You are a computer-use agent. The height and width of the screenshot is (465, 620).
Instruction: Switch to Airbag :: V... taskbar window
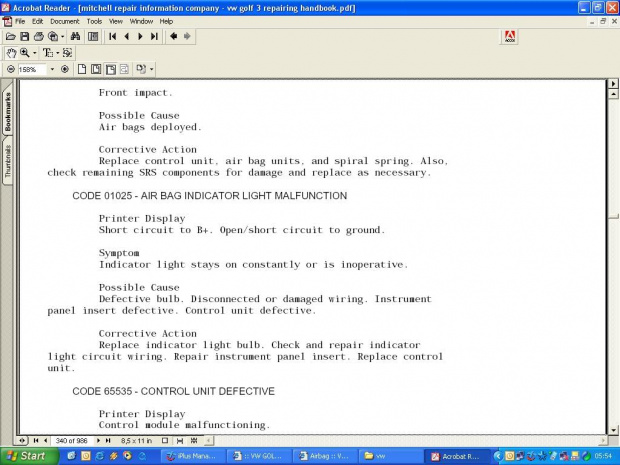tap(325, 456)
